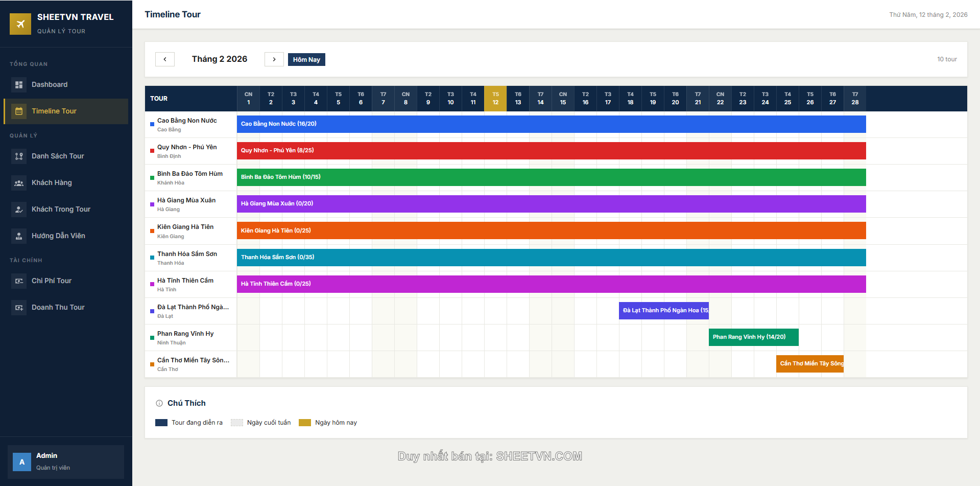Click the airplane logo icon
This screenshot has width=980, height=486.
[x=20, y=24]
